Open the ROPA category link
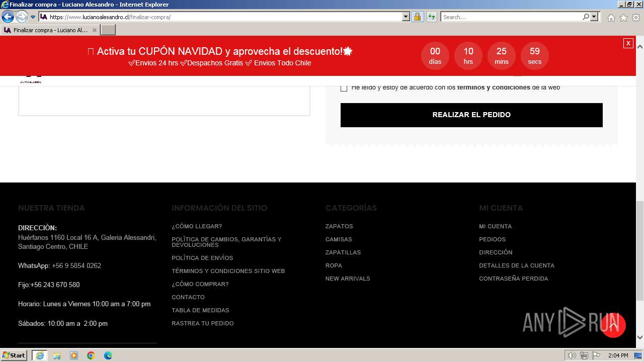Image resolution: width=644 pixels, height=362 pixels. [x=334, y=265]
